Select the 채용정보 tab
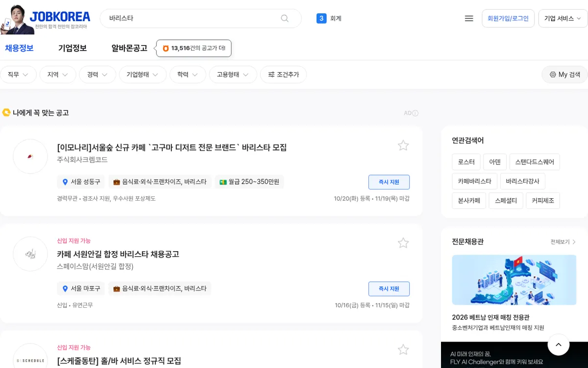The width and height of the screenshot is (588, 368). coord(19,48)
